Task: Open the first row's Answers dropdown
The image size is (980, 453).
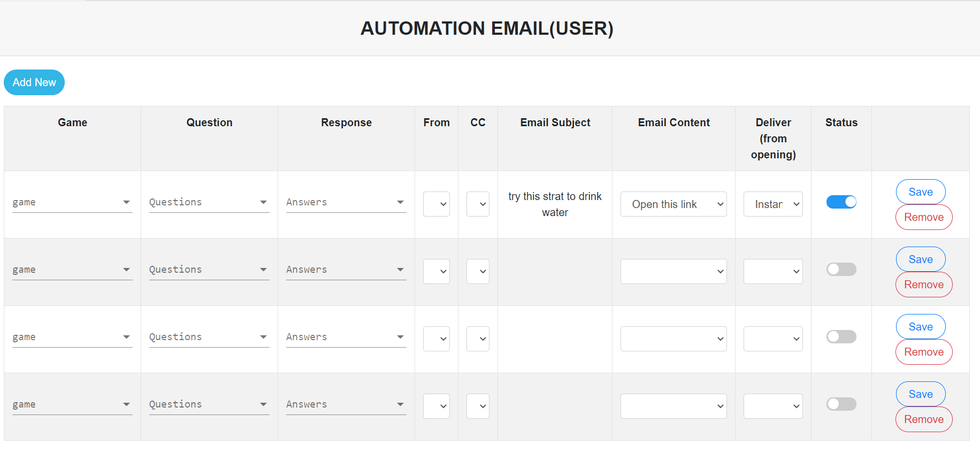Action: (346, 202)
